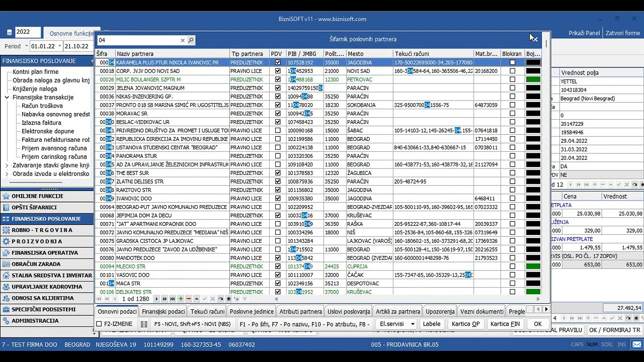
Task: Switch to the Poslovne jedinice tab
Action: (252, 311)
